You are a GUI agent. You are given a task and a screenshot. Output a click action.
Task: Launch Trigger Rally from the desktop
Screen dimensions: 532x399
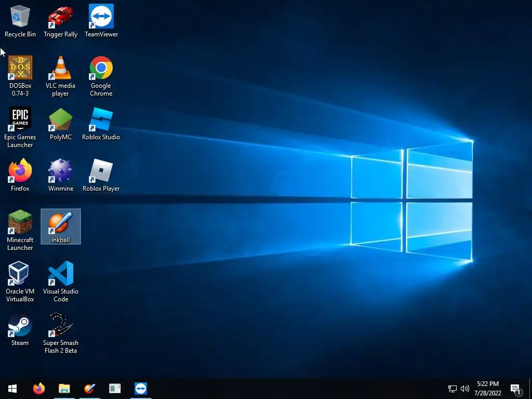60,21
